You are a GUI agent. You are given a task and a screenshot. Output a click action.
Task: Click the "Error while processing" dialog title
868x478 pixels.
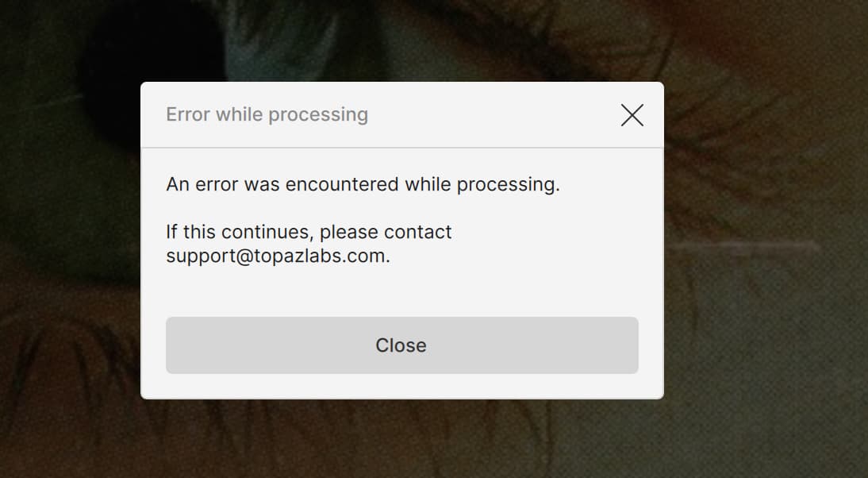pos(267,114)
